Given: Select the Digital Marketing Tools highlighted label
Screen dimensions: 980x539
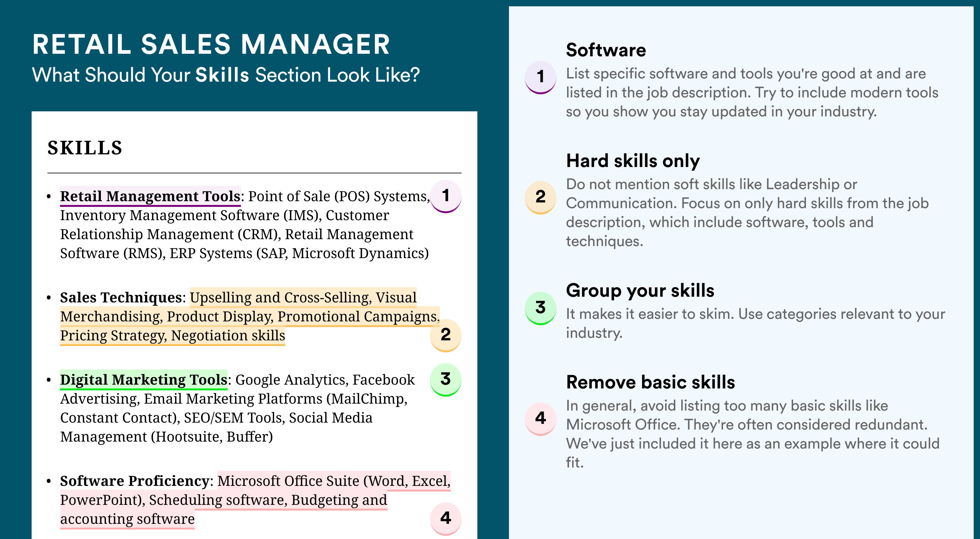Looking at the screenshot, I should pos(144,380).
